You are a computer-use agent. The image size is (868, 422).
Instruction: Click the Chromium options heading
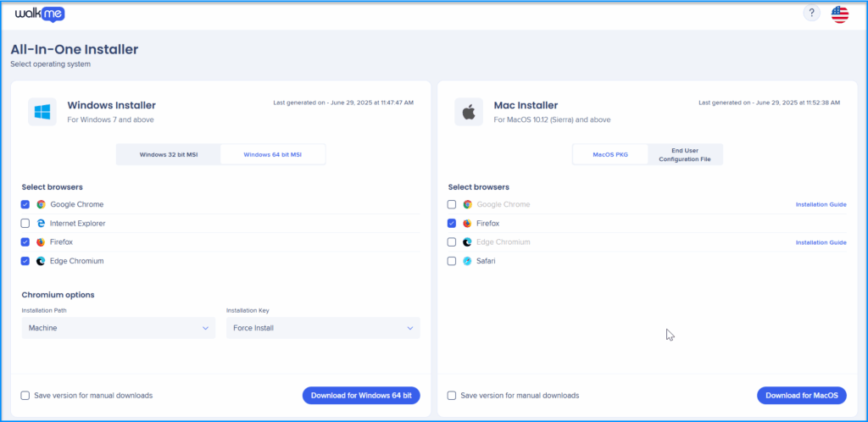58,295
